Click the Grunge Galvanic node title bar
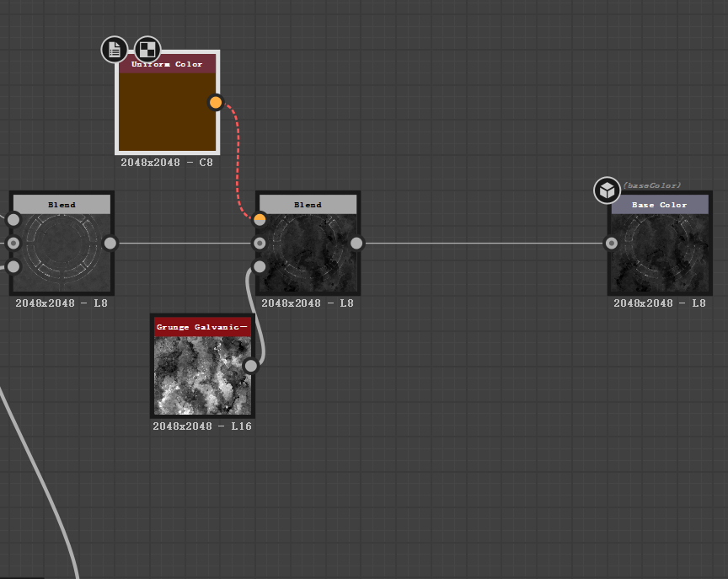 tap(201, 326)
